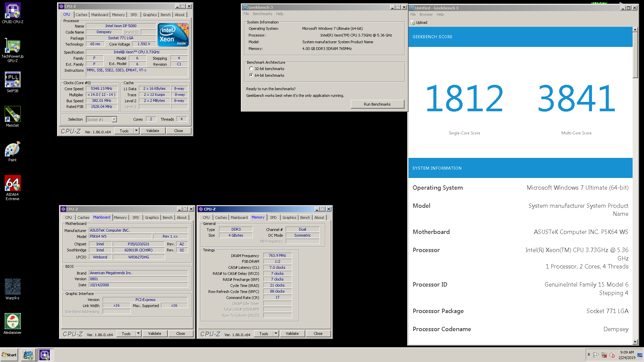
Task: Click the network status tray icon
Action: point(604,355)
